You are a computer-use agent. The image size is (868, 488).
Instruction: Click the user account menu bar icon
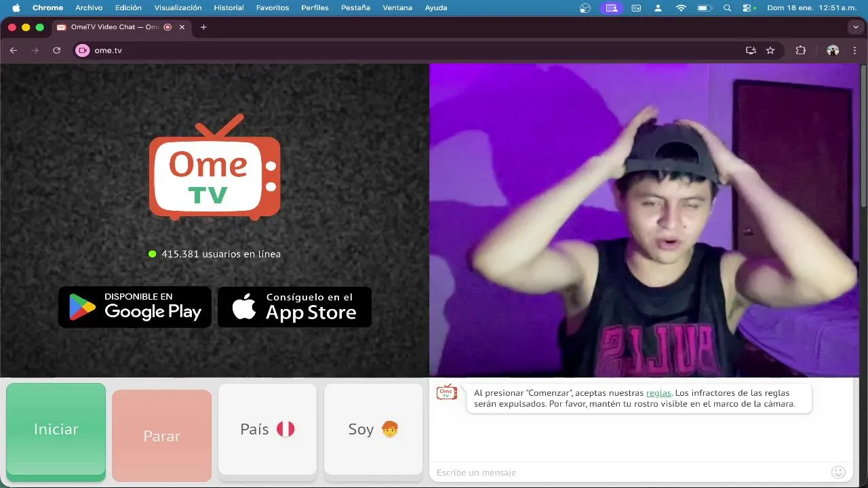point(658,8)
